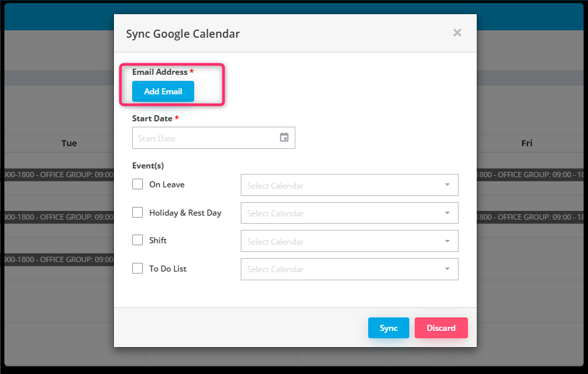Discard the Google Calendar sync dialog
The image size is (588, 374).
click(441, 328)
